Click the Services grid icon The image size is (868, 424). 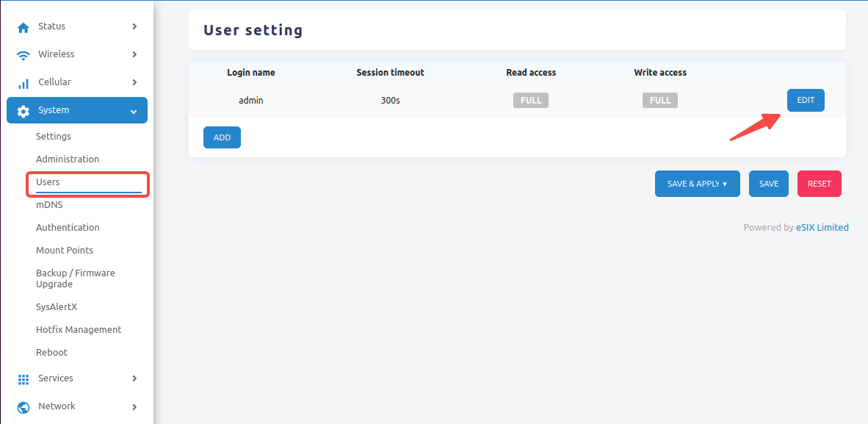22,378
